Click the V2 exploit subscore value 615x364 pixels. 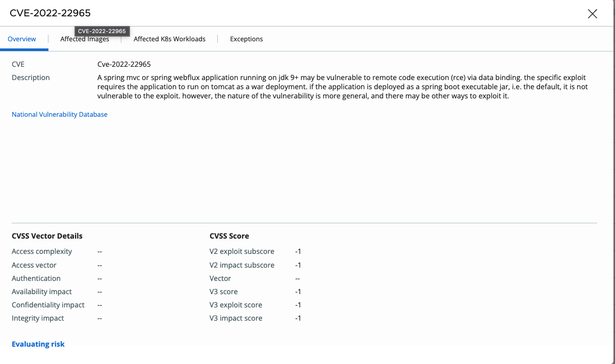(298, 251)
